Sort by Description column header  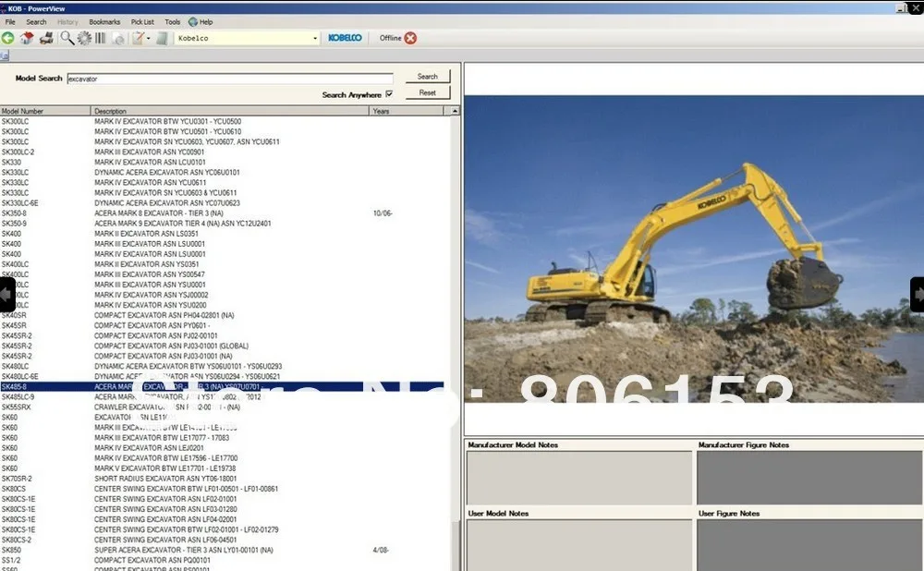[x=230, y=111]
